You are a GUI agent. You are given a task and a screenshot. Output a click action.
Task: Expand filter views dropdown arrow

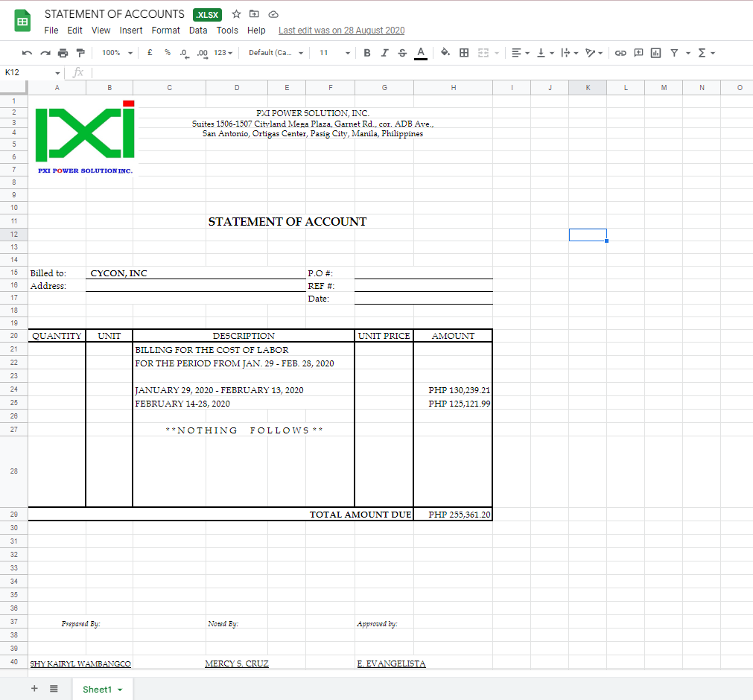click(688, 54)
